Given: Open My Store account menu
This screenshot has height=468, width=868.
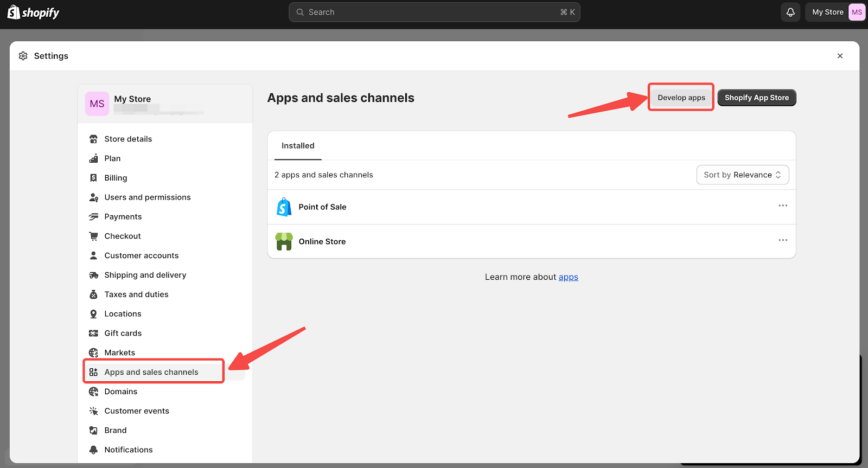Looking at the screenshot, I should (x=835, y=12).
